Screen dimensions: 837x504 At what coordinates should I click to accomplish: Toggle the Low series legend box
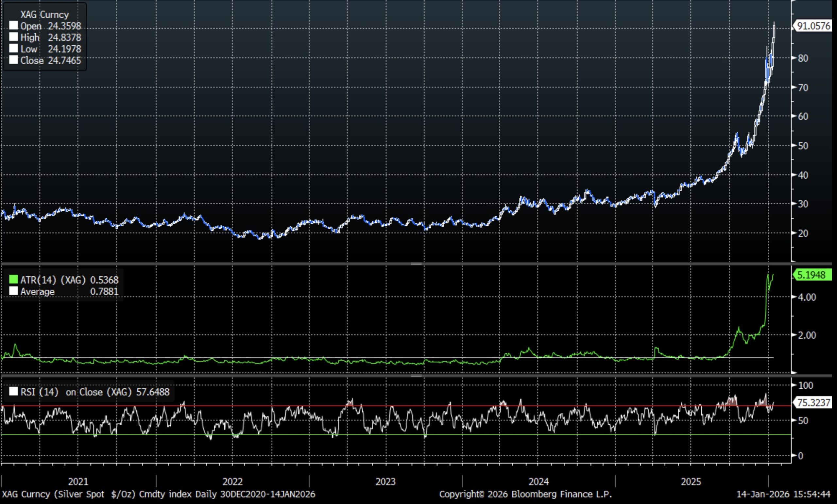click(x=13, y=49)
